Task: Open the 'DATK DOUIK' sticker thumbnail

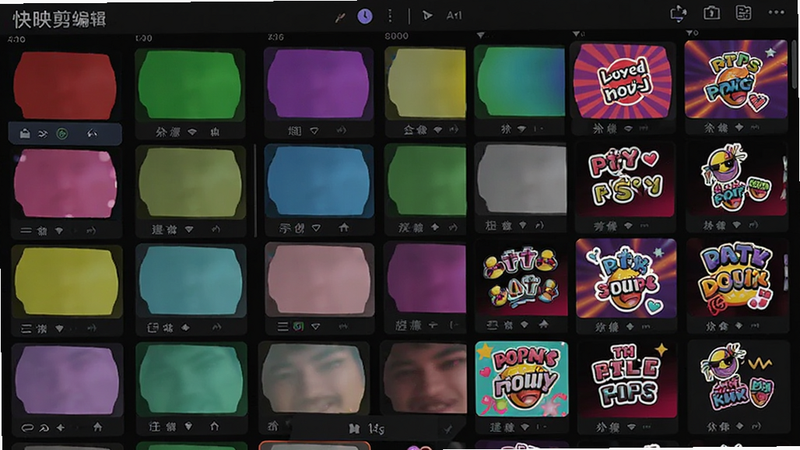Action: pos(737,279)
